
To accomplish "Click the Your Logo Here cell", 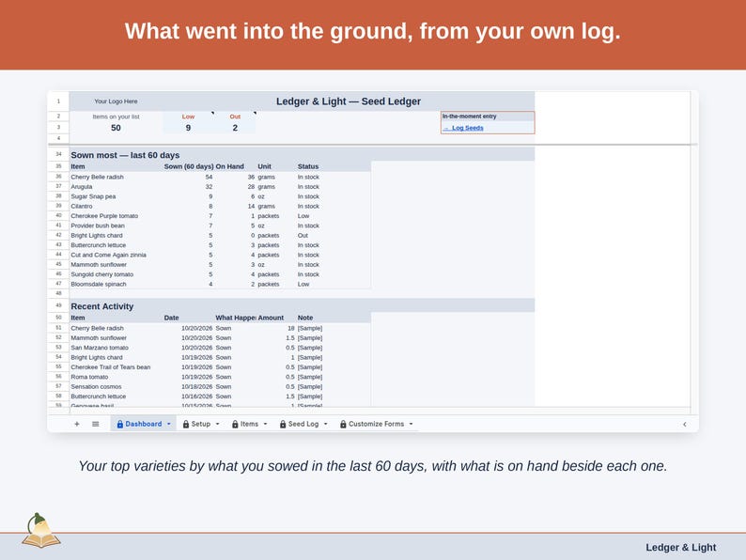I will click(x=116, y=101).
